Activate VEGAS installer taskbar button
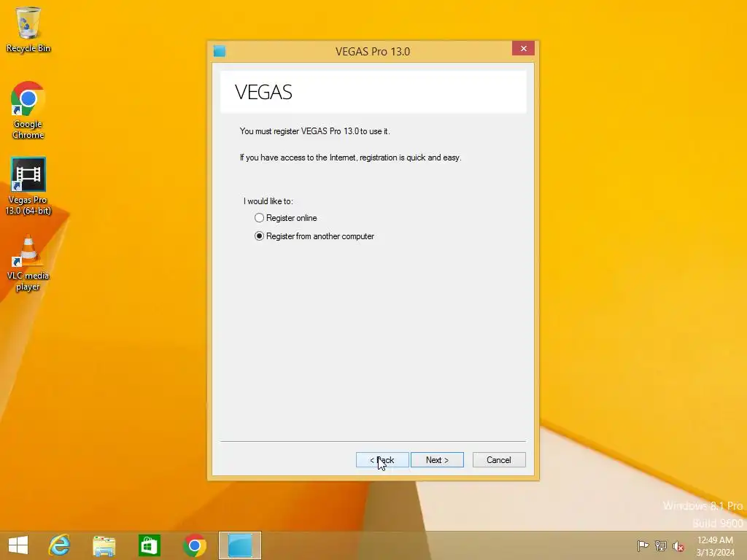Screen dimensions: 747x560 [x=239, y=545]
